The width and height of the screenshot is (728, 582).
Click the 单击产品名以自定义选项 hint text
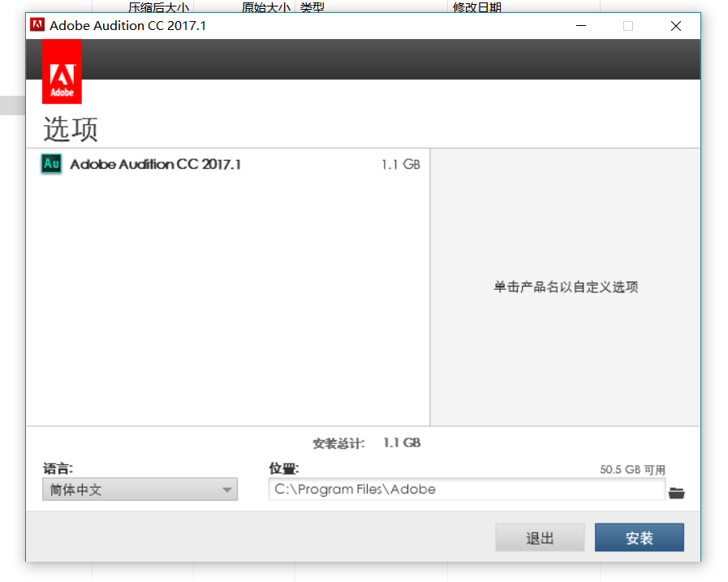566,287
